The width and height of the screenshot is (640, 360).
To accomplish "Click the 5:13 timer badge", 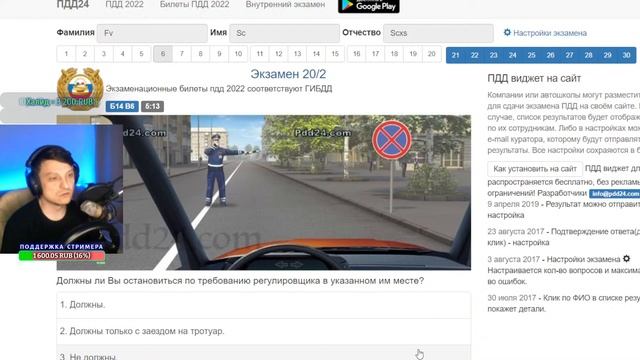I will (152, 107).
